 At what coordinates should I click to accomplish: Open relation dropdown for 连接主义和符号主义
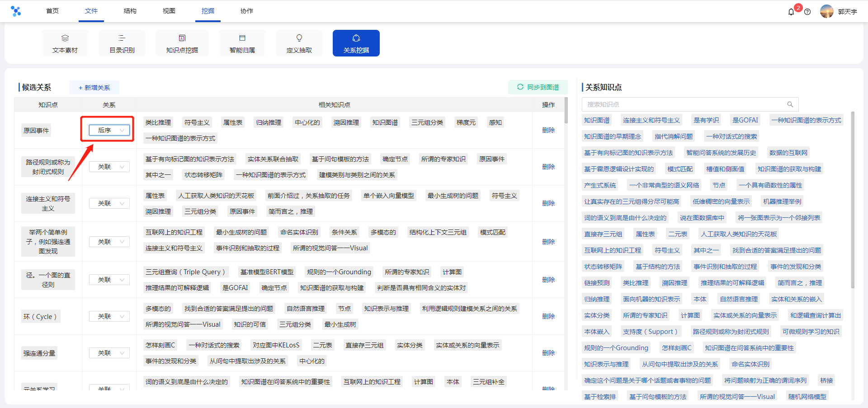[109, 203]
